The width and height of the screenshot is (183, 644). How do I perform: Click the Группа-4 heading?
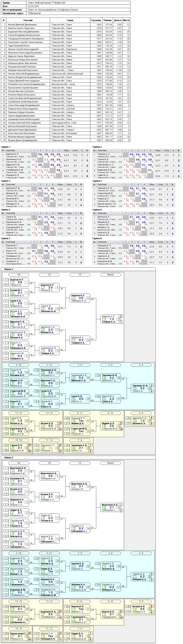[97, 181]
